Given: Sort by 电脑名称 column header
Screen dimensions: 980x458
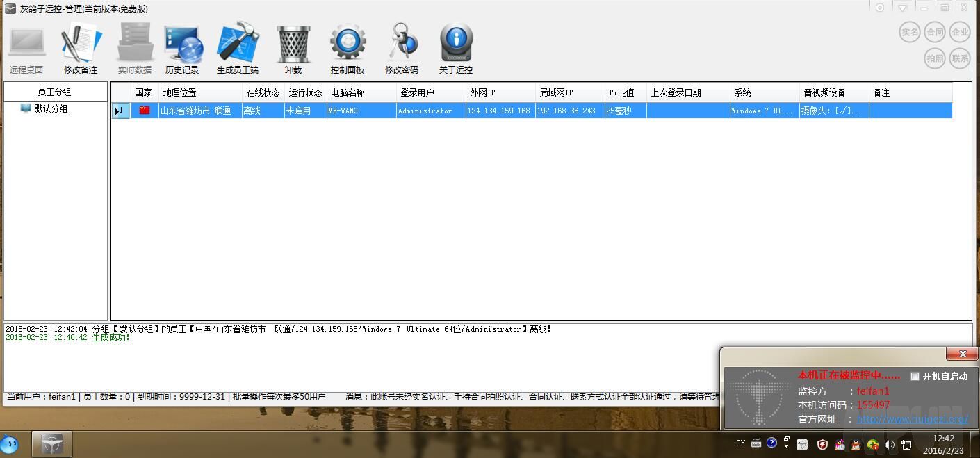Looking at the screenshot, I should (x=361, y=92).
